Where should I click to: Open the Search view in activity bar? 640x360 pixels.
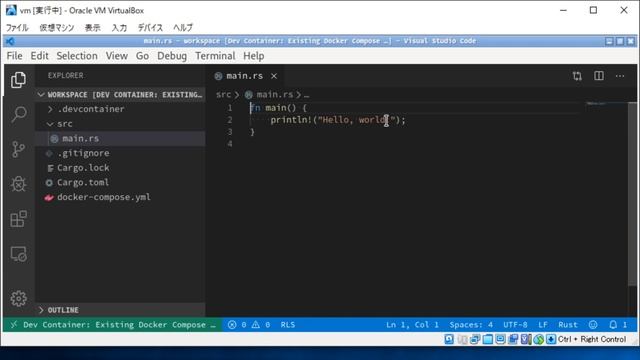(x=19, y=114)
